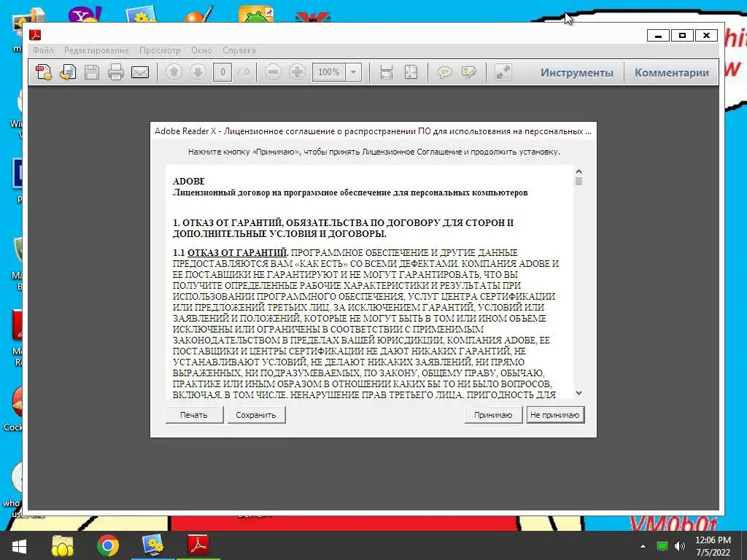The image size is (747, 560).
Task: Click the fit one full page icon
Action: [411, 72]
